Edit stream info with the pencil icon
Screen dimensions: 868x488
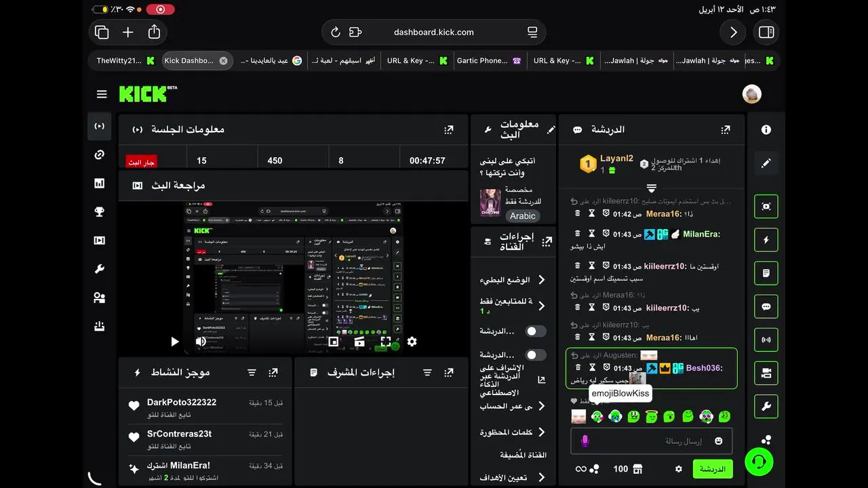click(551, 129)
